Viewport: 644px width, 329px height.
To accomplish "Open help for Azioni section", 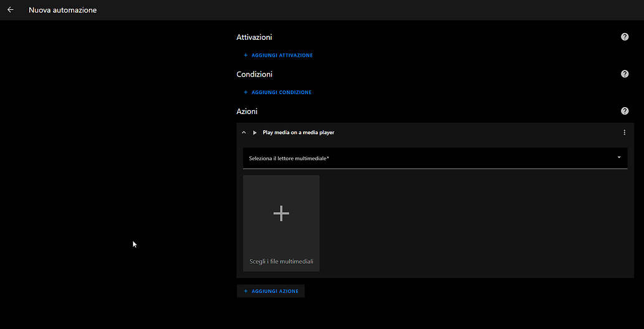I will pos(625,111).
